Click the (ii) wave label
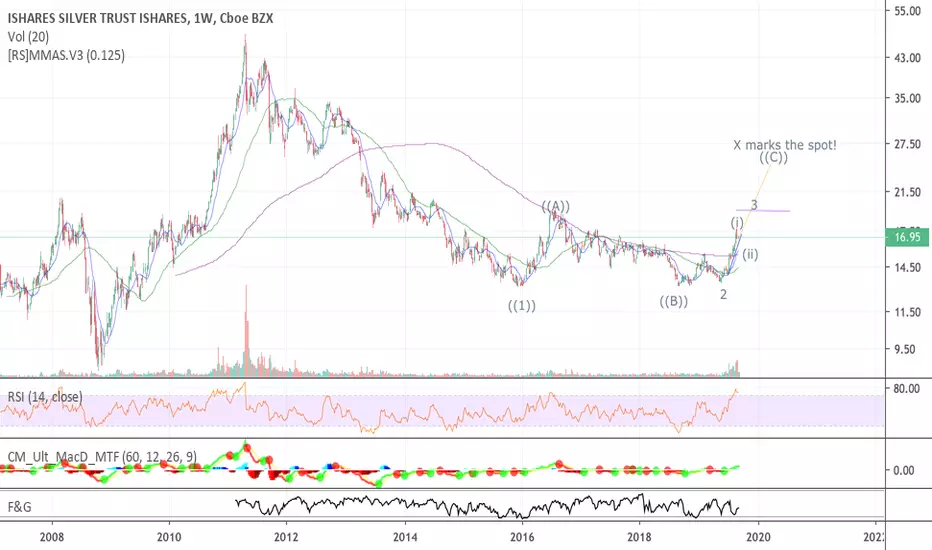This screenshot has height=550, width=932. click(750, 254)
